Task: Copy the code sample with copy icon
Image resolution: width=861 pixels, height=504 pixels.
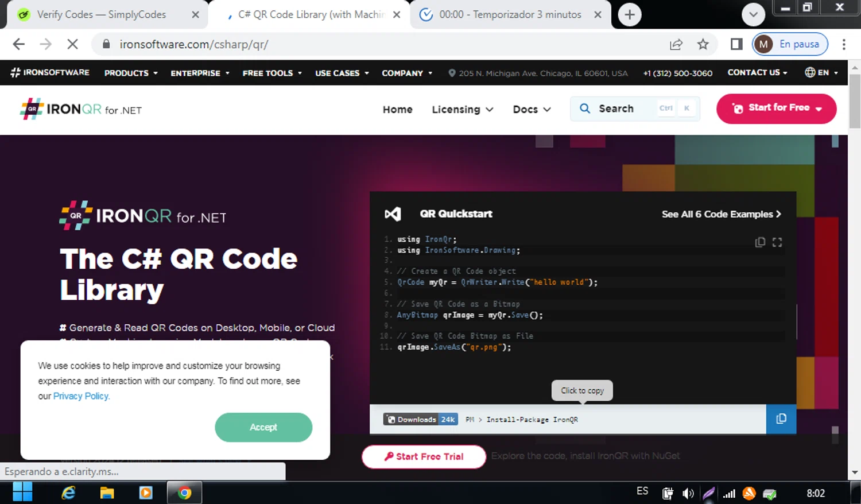Action: (760, 242)
